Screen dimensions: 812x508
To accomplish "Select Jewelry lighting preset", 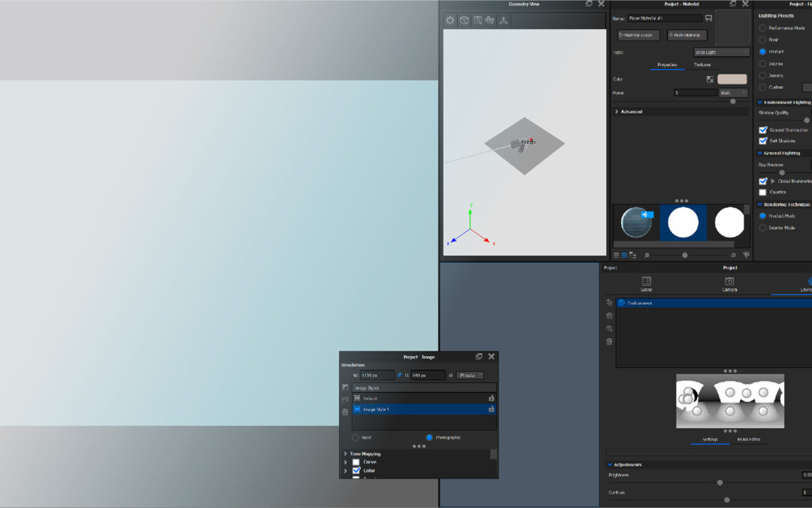I will pos(762,76).
